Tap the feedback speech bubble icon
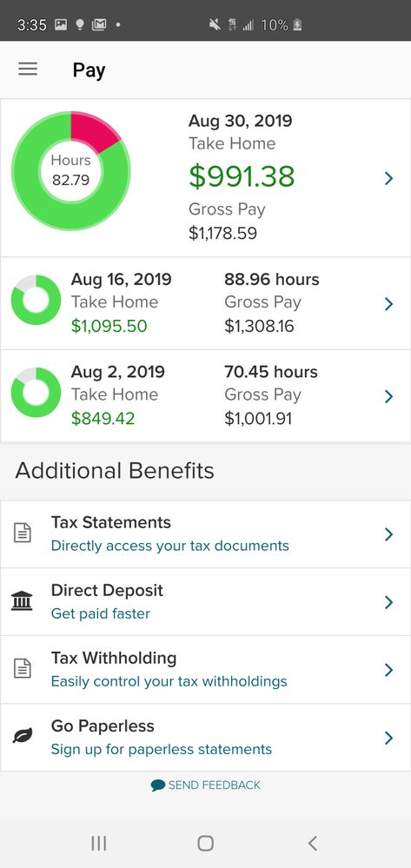Viewport: 411px width, 868px height. pos(158,785)
